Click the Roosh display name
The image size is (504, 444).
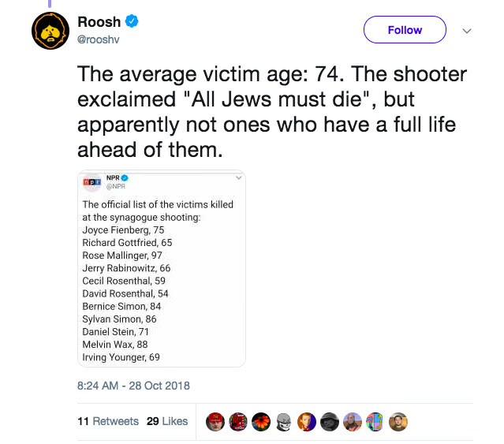point(98,22)
